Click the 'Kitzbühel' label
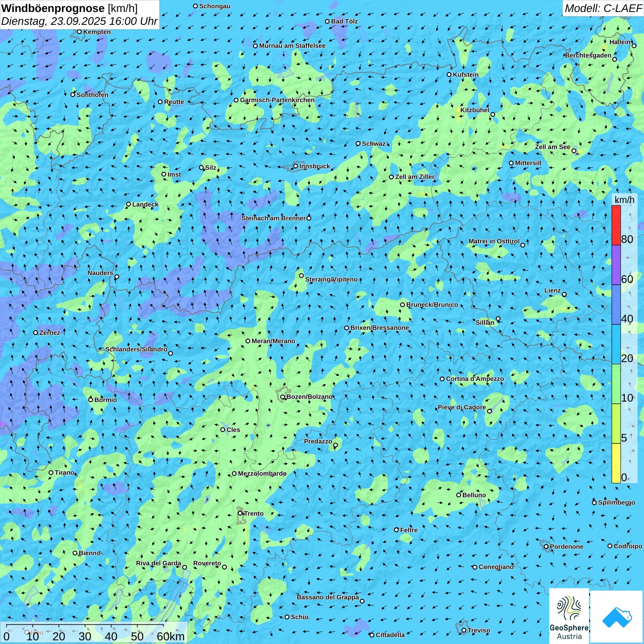Viewport: 644px width, 644px height. pos(475,110)
